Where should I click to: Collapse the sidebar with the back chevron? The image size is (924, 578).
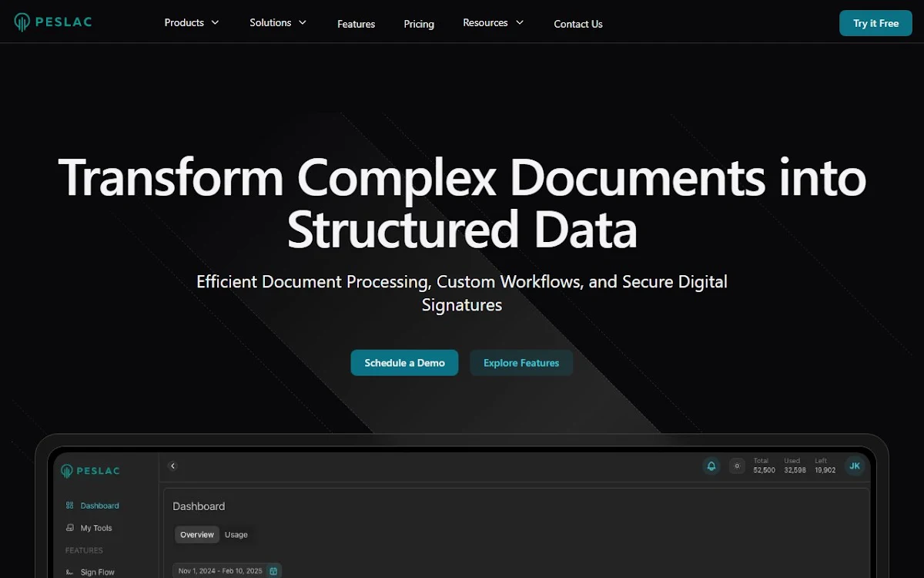pos(172,465)
